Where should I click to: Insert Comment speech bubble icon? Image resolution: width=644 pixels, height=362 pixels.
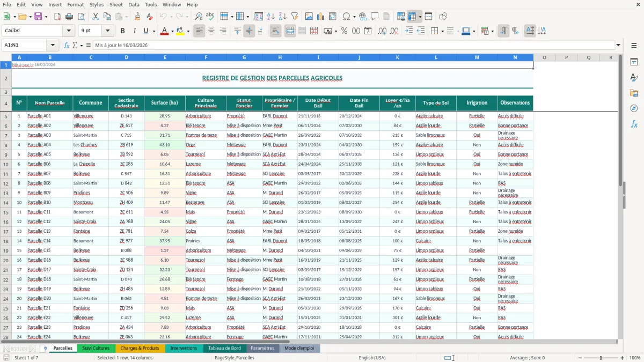(375, 17)
